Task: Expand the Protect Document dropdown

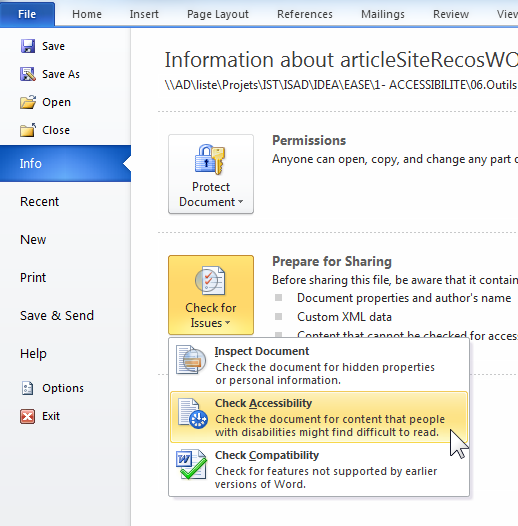Action: pyautogui.click(x=211, y=174)
